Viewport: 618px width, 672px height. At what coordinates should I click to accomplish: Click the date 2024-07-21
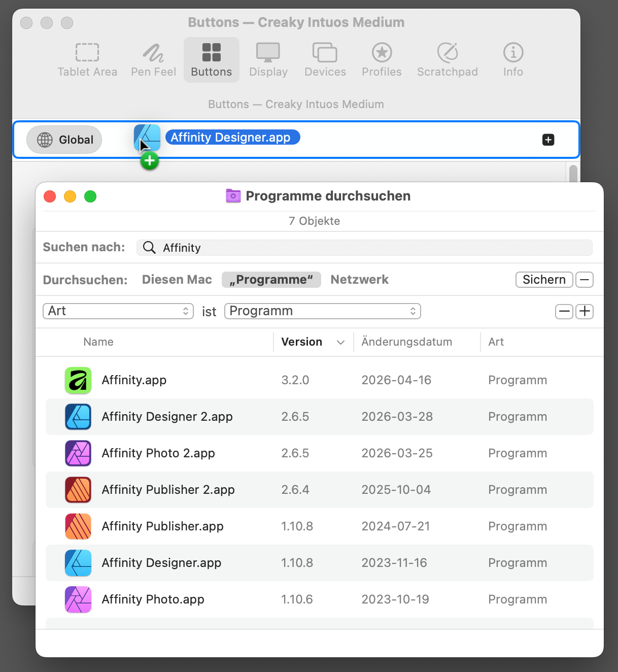click(395, 526)
